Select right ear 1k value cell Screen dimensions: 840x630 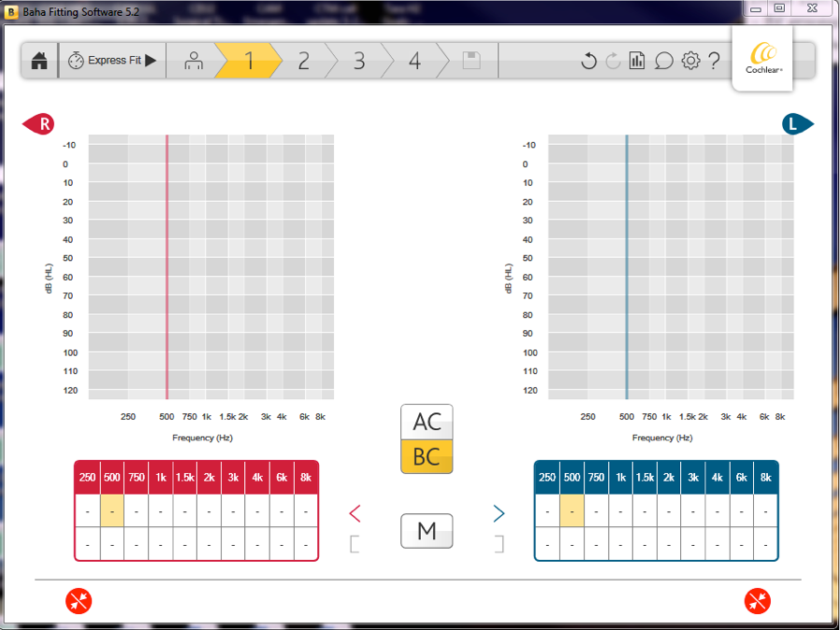click(x=160, y=511)
